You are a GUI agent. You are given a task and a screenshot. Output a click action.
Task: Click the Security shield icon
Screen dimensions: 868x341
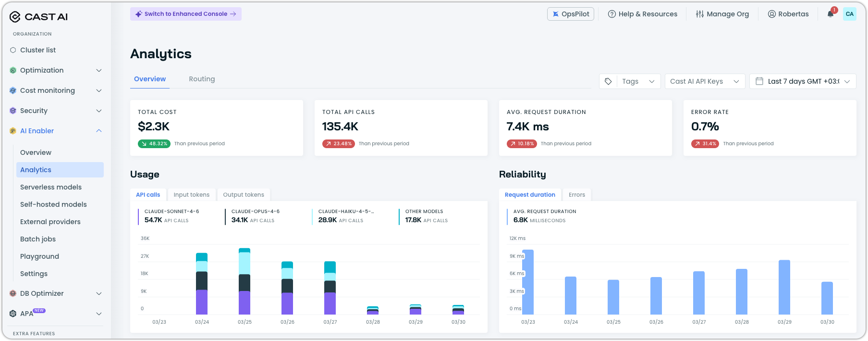[13, 111]
